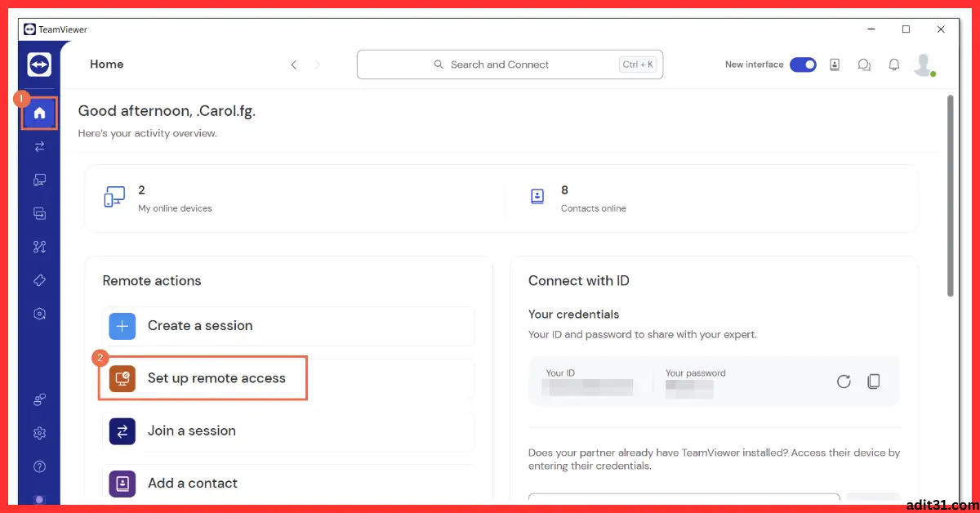Open the Devices sidebar icon

pos(39,181)
